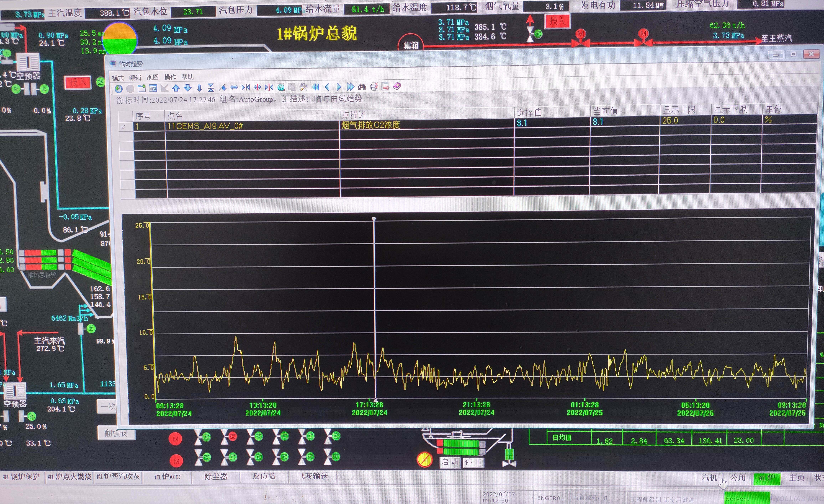Click the double-left rewind arrows icon
This screenshot has width=824, height=504.
coord(315,87)
